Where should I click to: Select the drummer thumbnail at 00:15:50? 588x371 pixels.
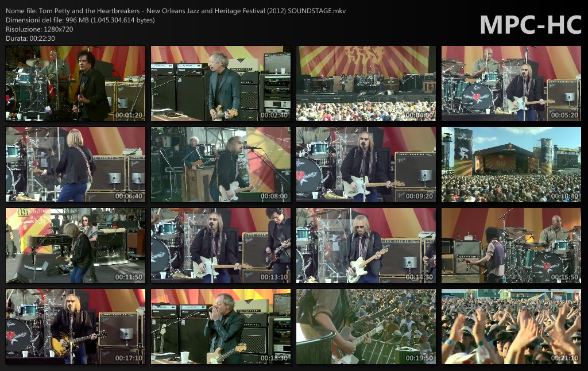pyautogui.click(x=511, y=246)
